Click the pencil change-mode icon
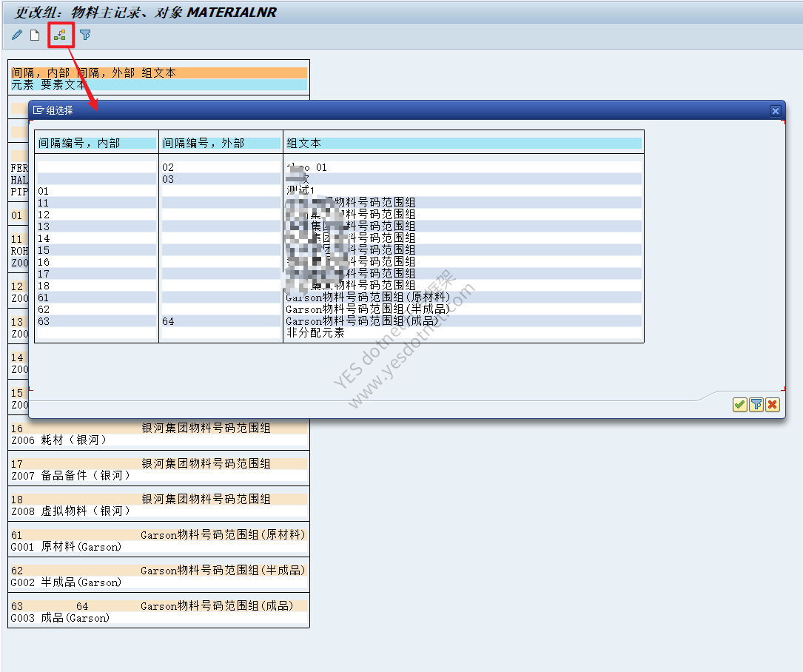The image size is (803, 672). 17,35
